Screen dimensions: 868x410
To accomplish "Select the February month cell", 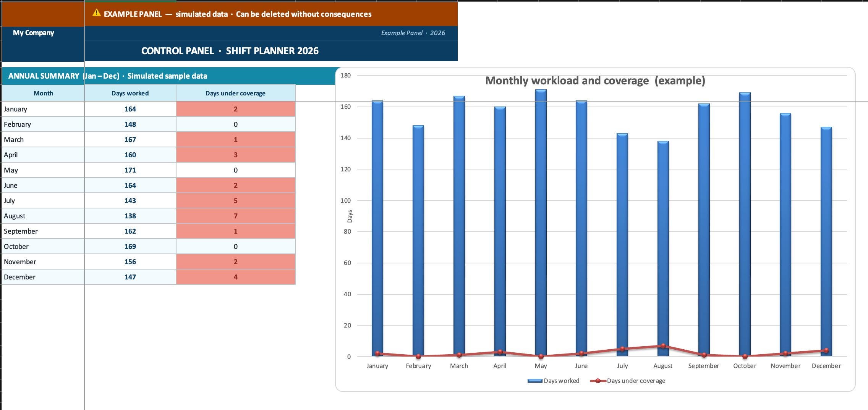I will coord(43,124).
